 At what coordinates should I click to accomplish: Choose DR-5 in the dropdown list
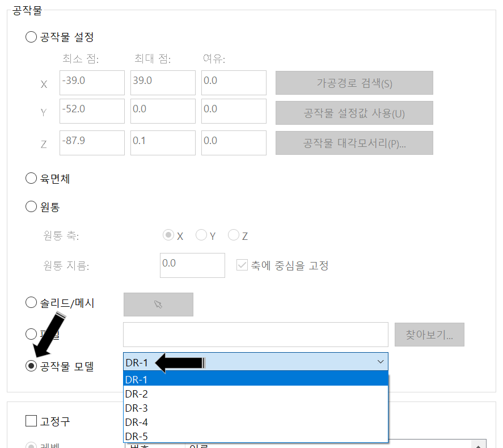[x=256, y=436]
